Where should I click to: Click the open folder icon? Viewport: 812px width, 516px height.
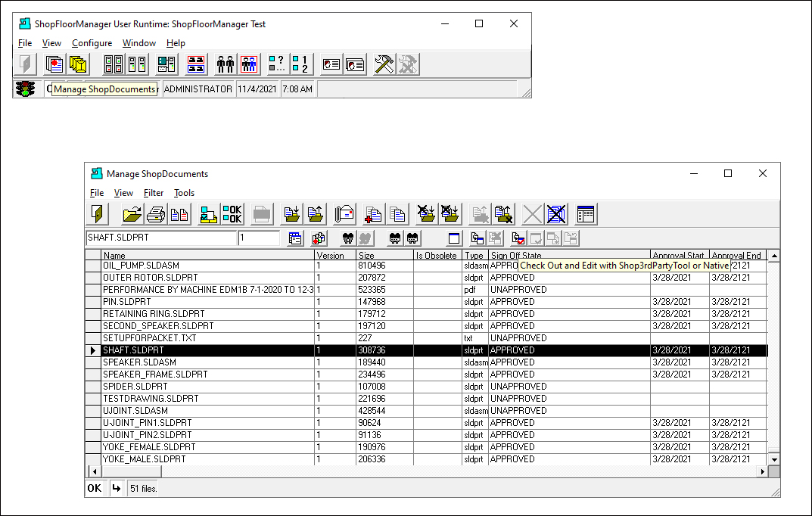[132, 214]
